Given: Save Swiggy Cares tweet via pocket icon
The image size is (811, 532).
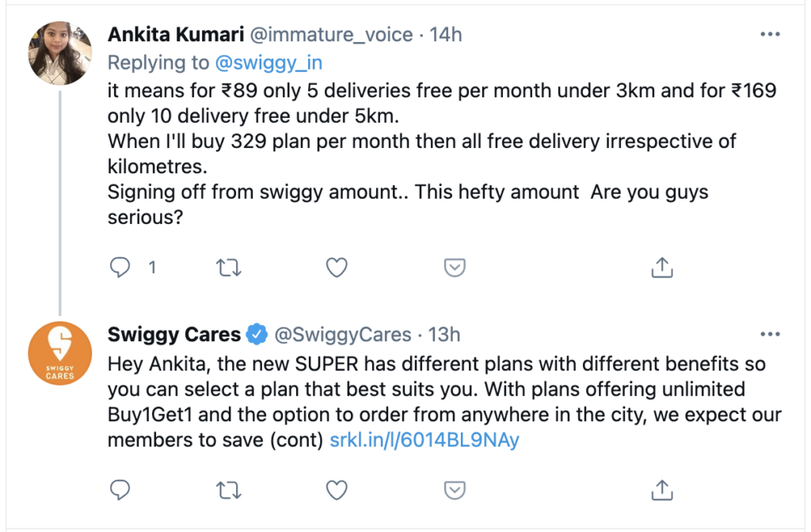Looking at the screenshot, I should 454,491.
